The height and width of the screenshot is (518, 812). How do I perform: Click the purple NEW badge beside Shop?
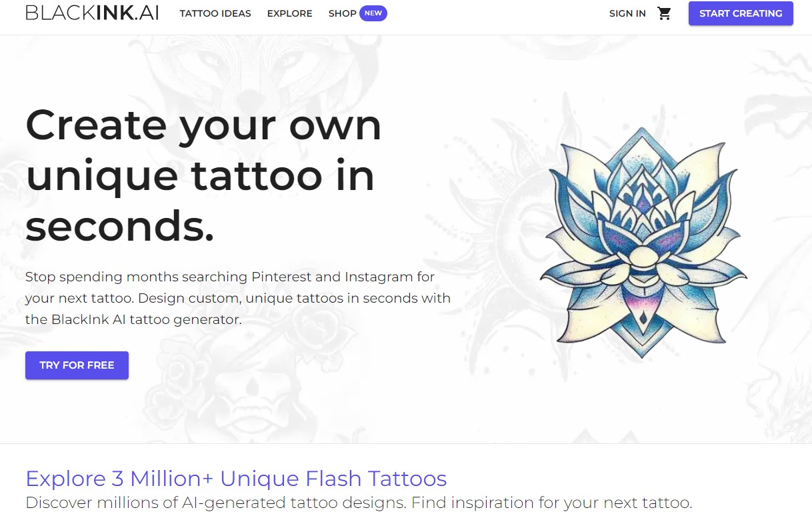[373, 13]
